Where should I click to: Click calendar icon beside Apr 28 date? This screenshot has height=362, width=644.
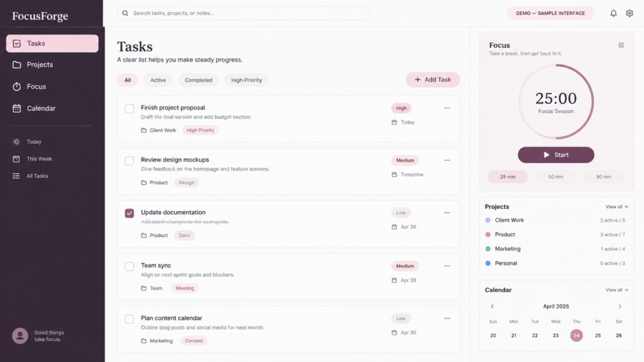tap(394, 280)
